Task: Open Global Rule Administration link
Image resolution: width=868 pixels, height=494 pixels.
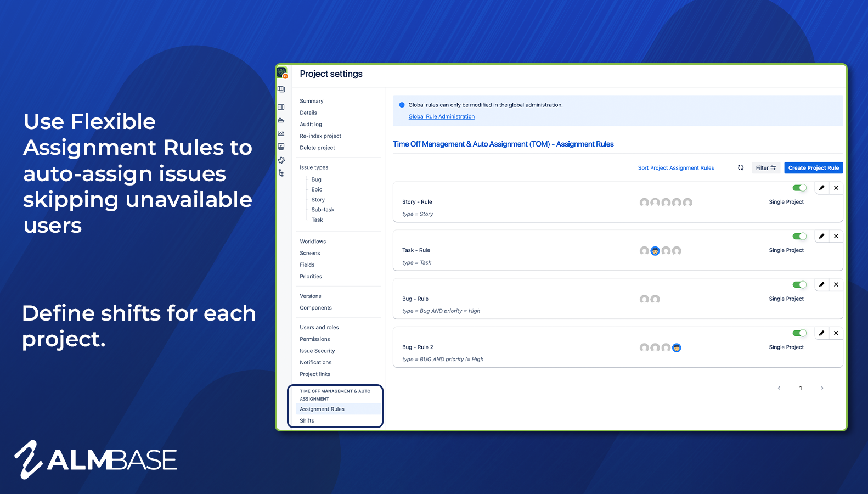Action: (x=442, y=117)
